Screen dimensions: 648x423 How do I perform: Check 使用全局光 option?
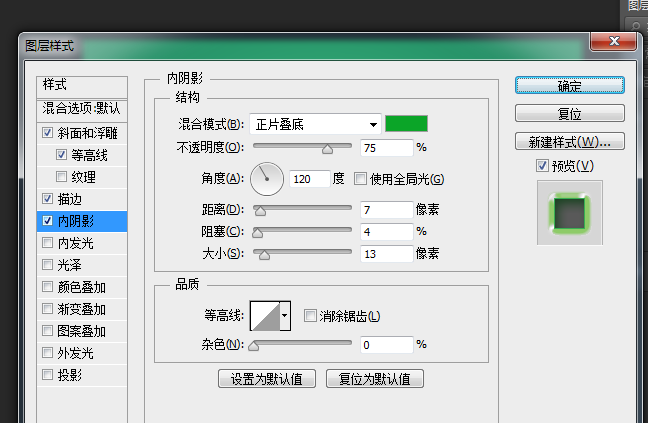pos(360,179)
